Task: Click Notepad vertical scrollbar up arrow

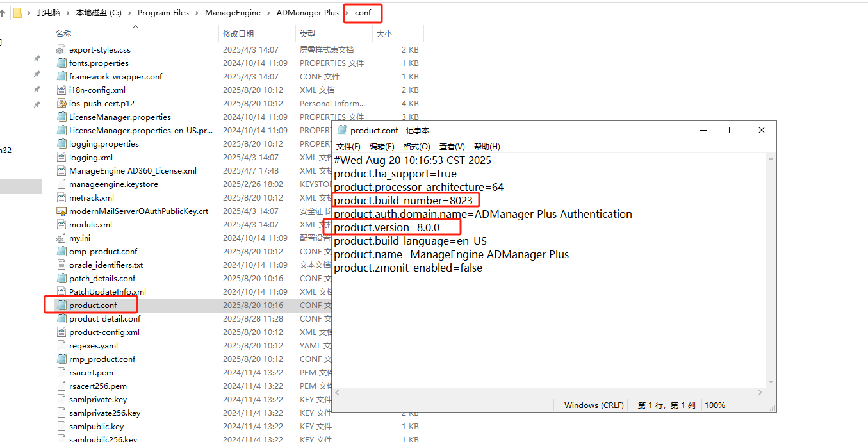Action: click(771, 160)
